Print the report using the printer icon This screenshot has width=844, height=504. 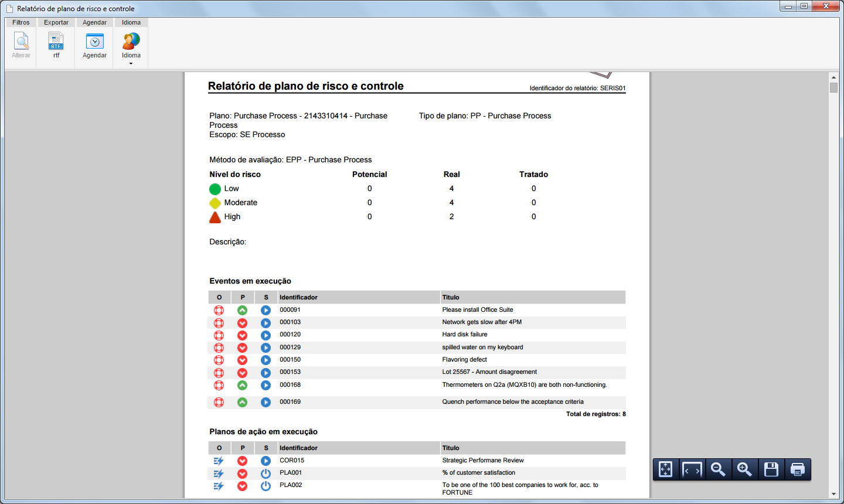coord(798,469)
